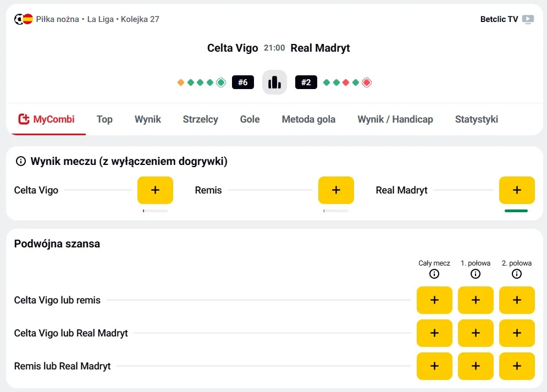
Task: Add Real Madryt win bet with plus button
Action: pos(516,190)
